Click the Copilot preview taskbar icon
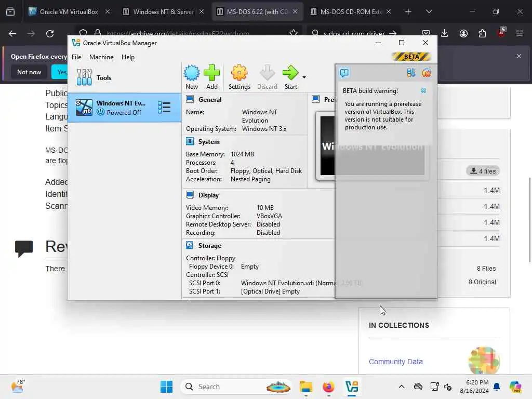This screenshot has width=532, height=399. pyautogui.click(x=515, y=387)
